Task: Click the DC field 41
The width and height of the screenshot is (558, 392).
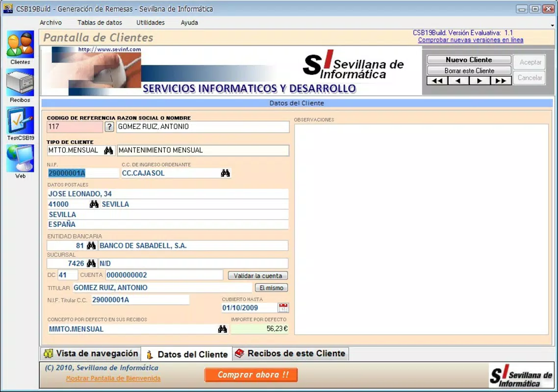Action: pyautogui.click(x=67, y=275)
